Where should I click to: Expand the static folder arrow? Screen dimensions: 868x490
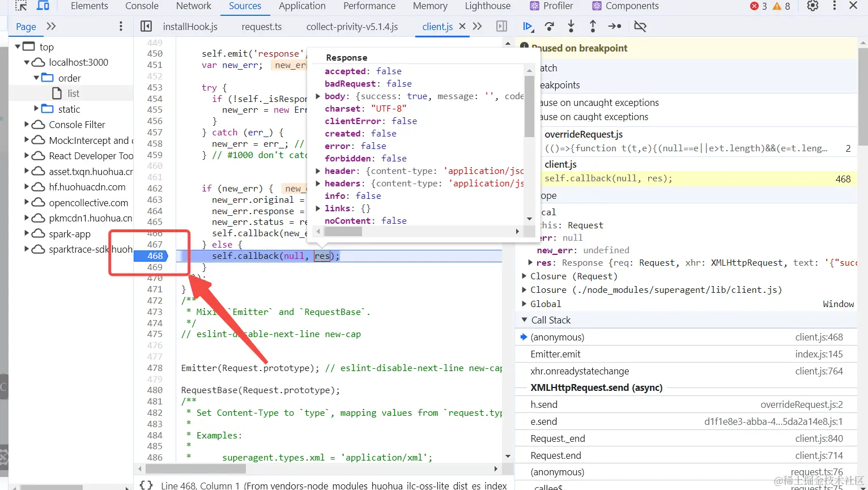click(36, 109)
